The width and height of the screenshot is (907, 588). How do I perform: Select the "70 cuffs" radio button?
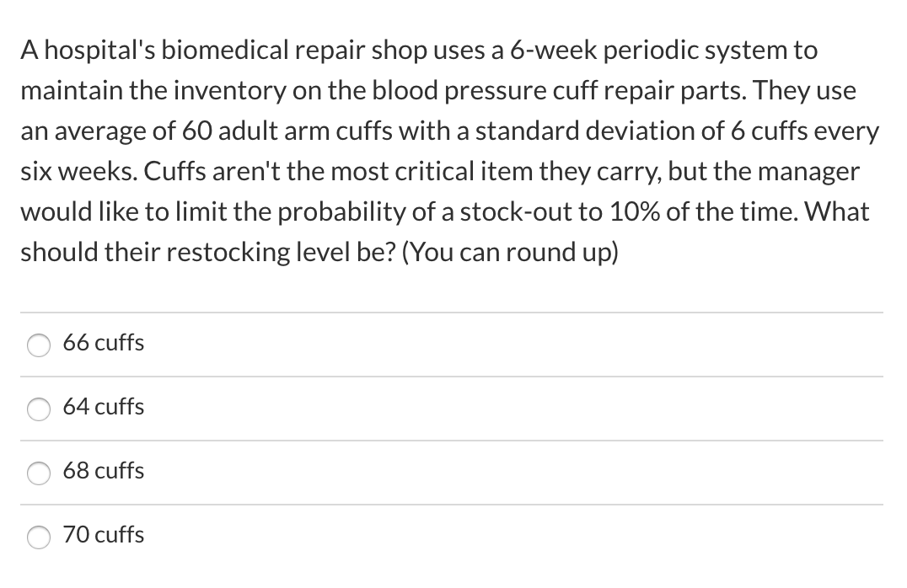click(x=38, y=537)
